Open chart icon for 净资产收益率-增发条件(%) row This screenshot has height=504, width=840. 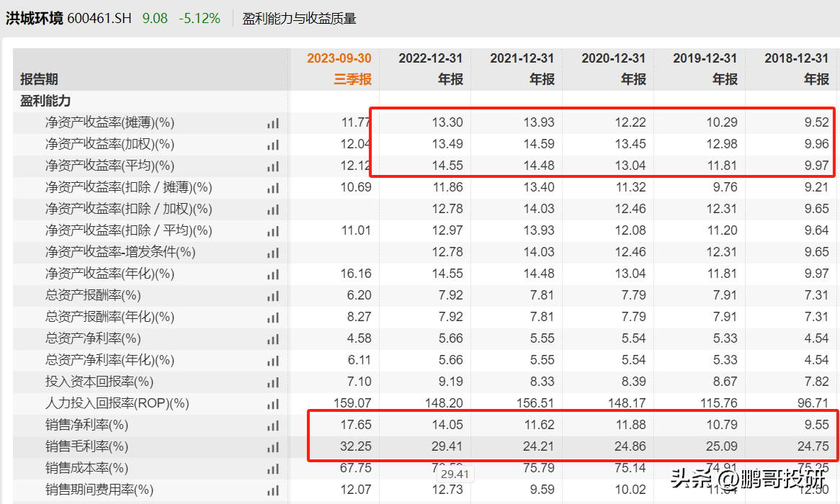[x=273, y=253]
